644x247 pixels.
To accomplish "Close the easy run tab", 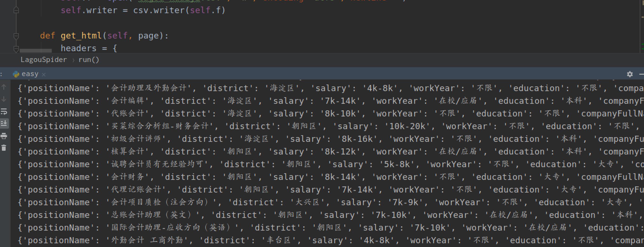I will point(44,74).
